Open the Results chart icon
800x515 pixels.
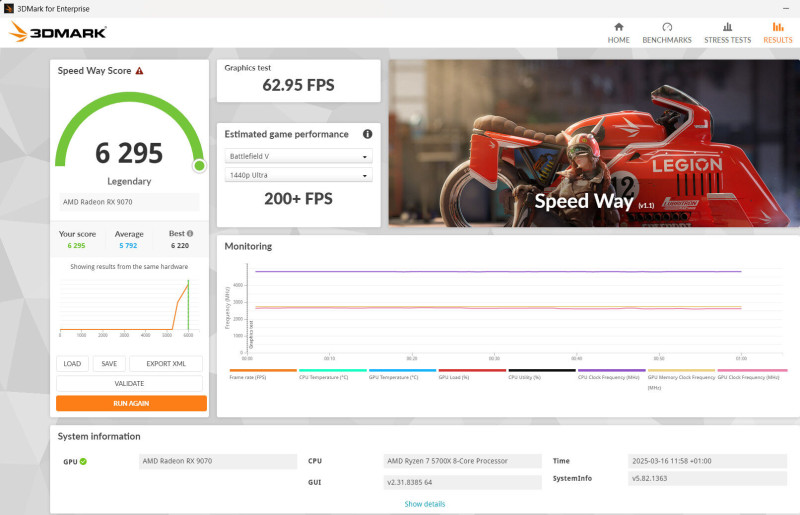[x=778, y=27]
